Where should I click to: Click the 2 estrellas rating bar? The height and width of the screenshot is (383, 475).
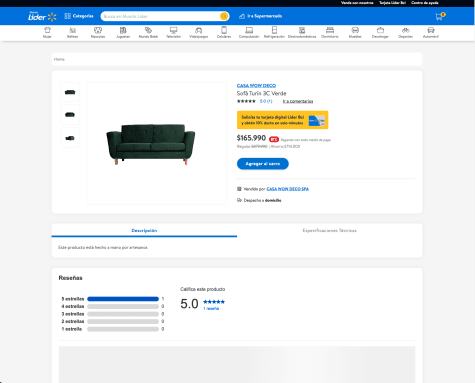pos(123,321)
